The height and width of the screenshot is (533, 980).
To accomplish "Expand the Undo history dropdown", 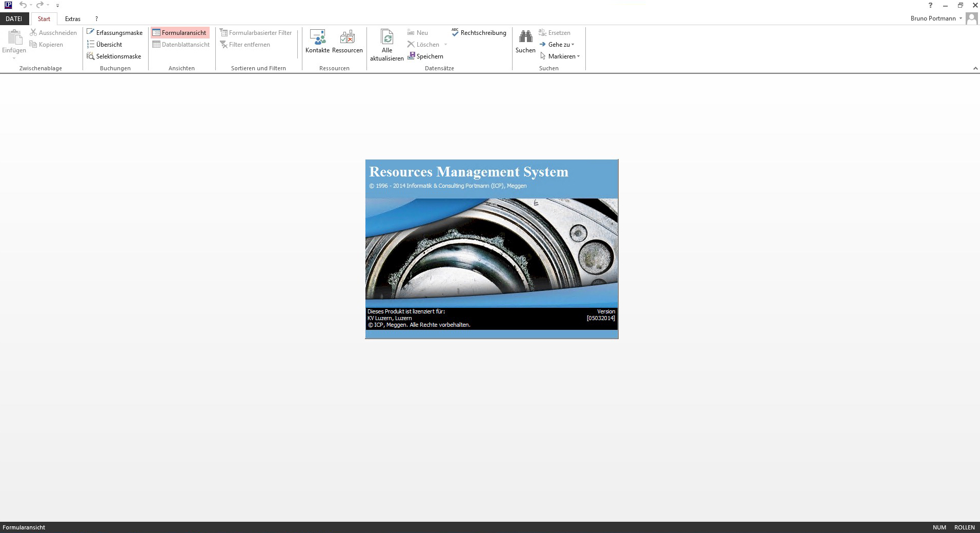I will pos(31,5).
